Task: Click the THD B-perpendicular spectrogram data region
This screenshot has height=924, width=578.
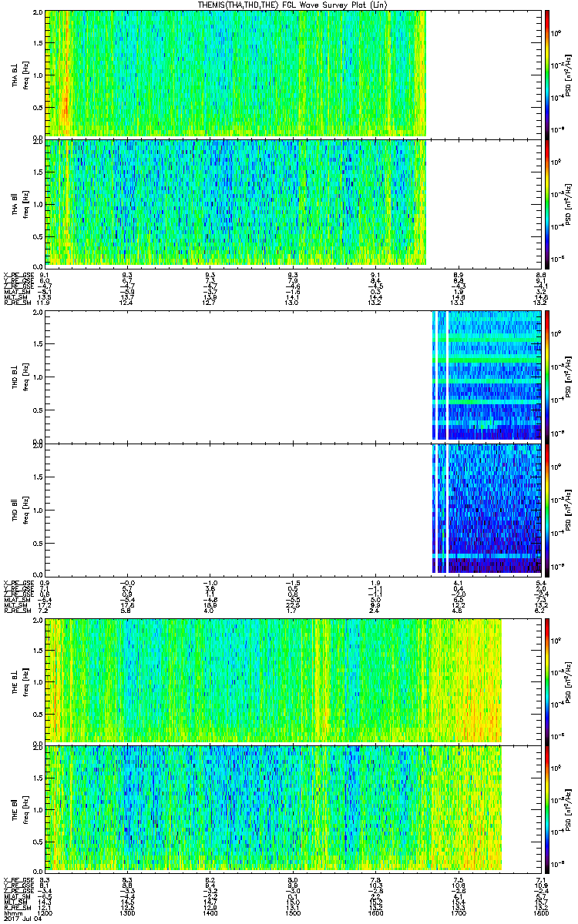Action: tap(486, 376)
